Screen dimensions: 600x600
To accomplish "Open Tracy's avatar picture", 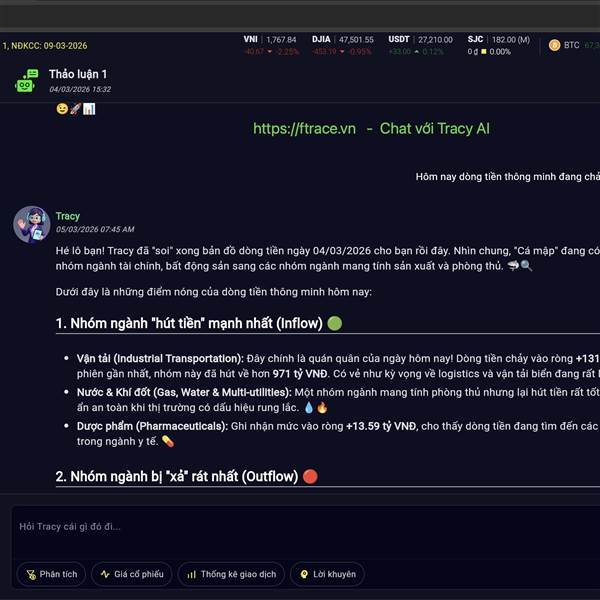I will tap(32, 225).
